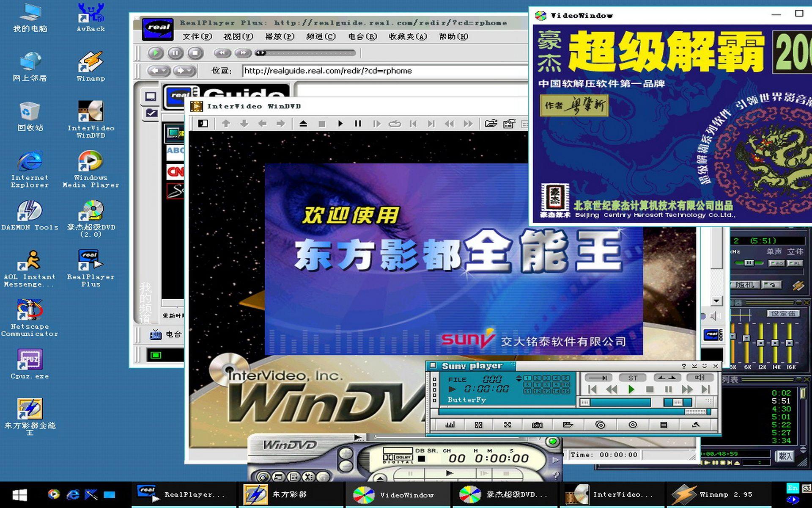Click the Sunv player long seek progress bar
The width and height of the screenshot is (812, 508).
(x=575, y=411)
